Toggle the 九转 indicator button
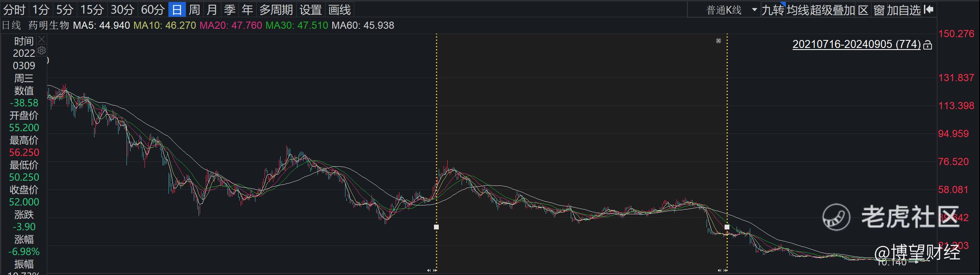This screenshot has width=980, height=275. (773, 10)
